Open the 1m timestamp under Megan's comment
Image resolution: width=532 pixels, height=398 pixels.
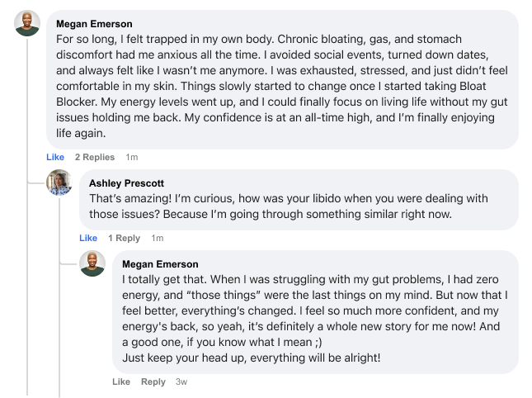click(x=132, y=157)
